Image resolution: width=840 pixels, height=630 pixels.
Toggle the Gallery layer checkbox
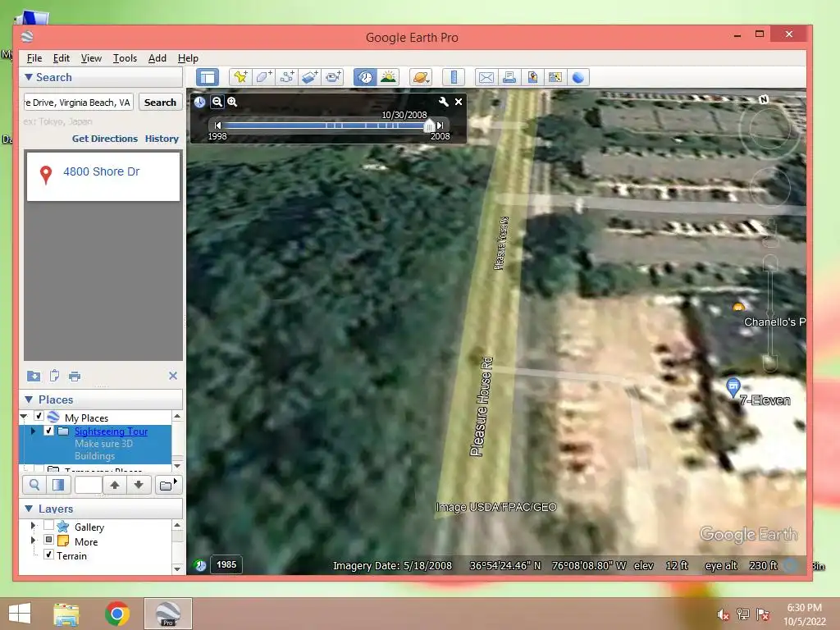48,525
